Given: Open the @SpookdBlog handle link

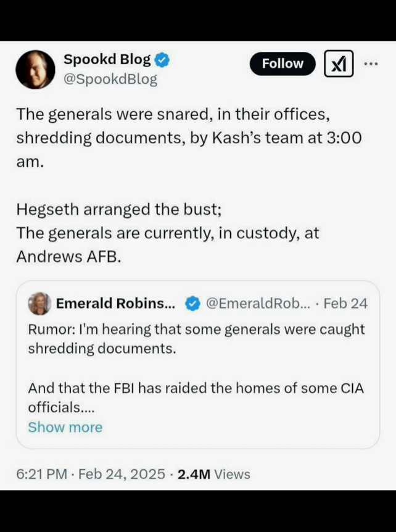Looking at the screenshot, I should click(x=110, y=79).
